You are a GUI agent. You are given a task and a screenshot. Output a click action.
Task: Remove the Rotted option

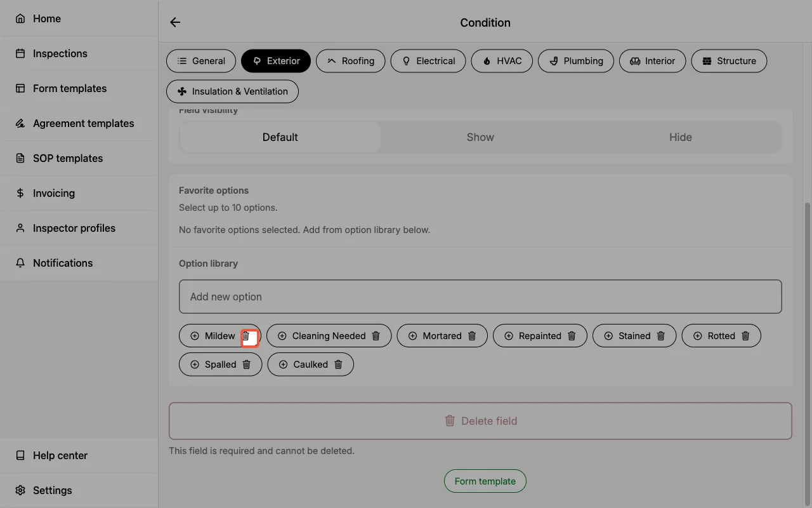coord(746,335)
